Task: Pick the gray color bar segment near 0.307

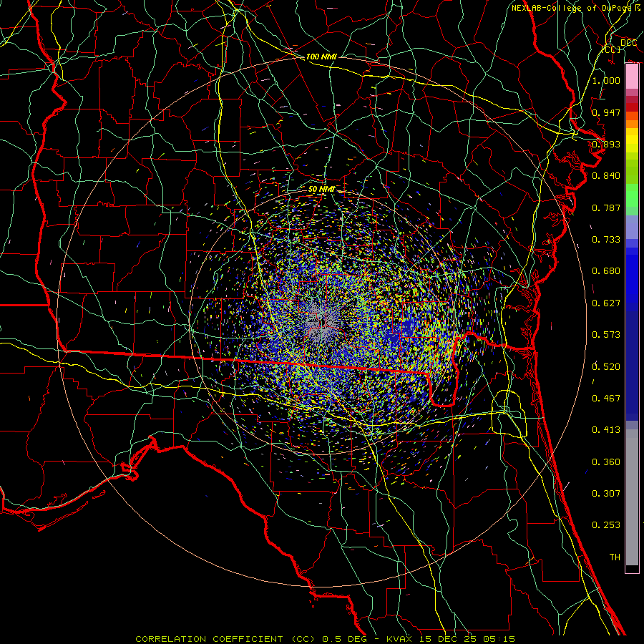Action: [632, 493]
